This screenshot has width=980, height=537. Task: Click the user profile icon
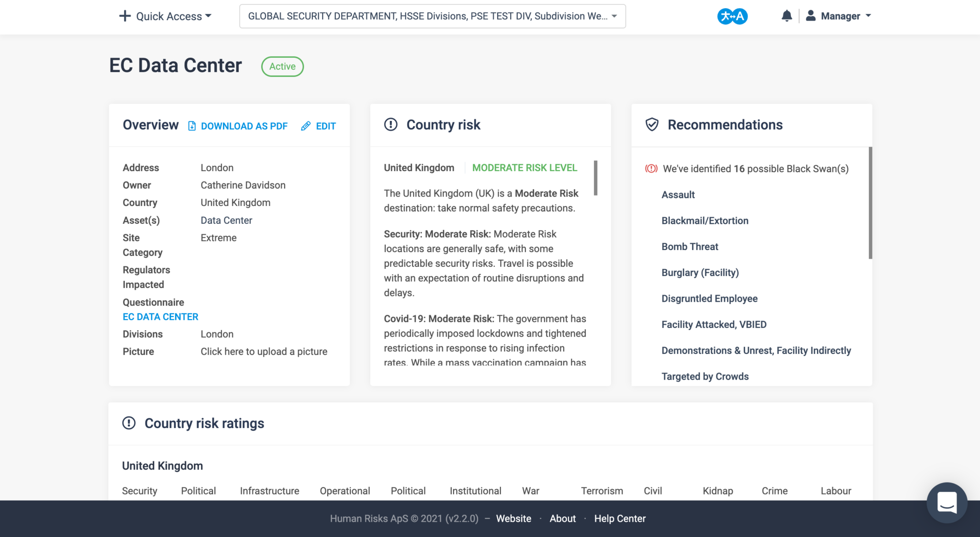(x=811, y=16)
